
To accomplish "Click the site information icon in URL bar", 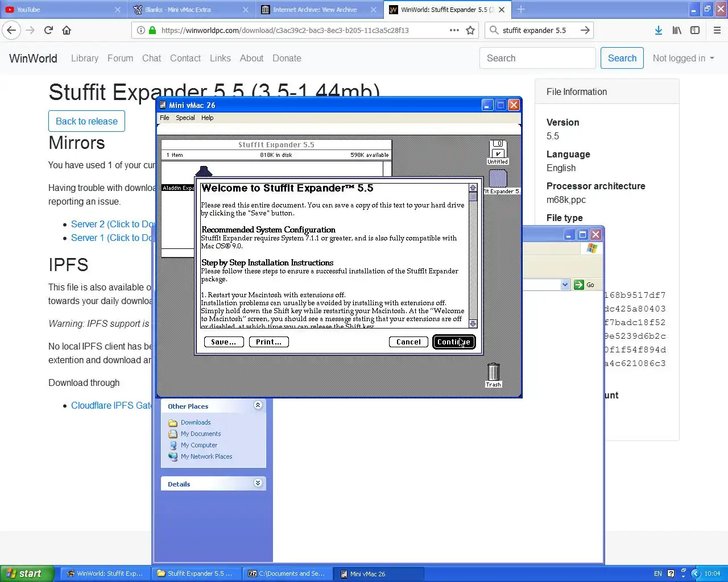I will 140,30.
